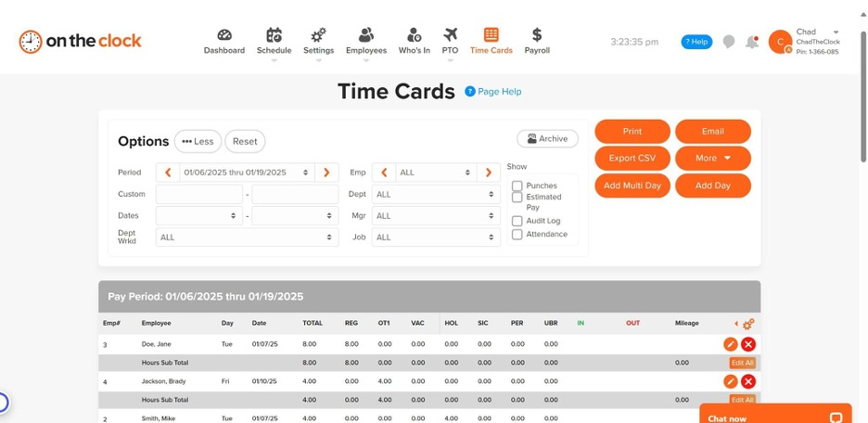Edit Doe, Jane time card pencil
The image size is (868, 423).
[x=731, y=344]
